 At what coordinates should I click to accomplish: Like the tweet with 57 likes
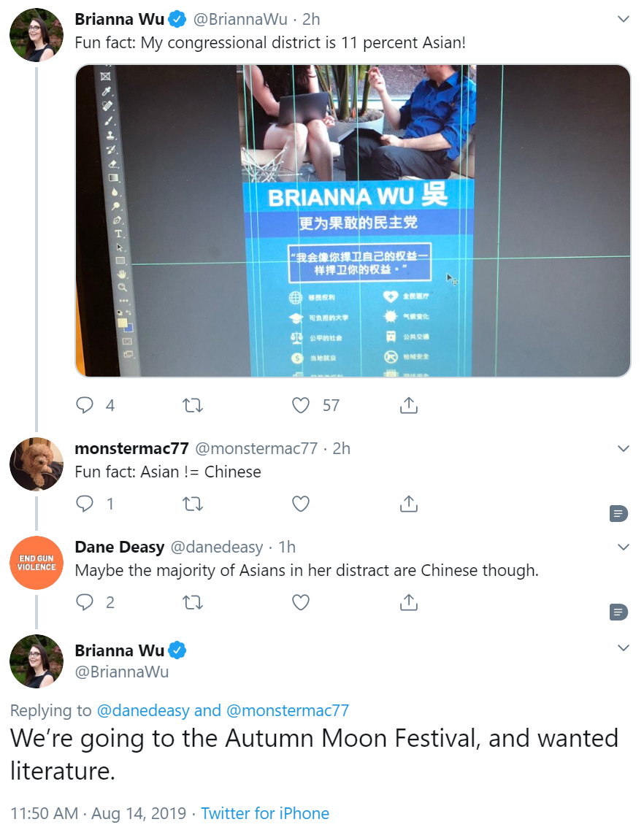301,405
